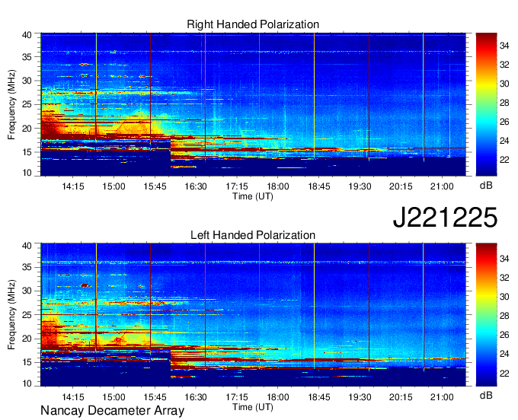Viewport: 518px width, 420px height.
Task: Click the 17:15 time tick under Right Handed plot
Action: pyautogui.click(x=237, y=186)
